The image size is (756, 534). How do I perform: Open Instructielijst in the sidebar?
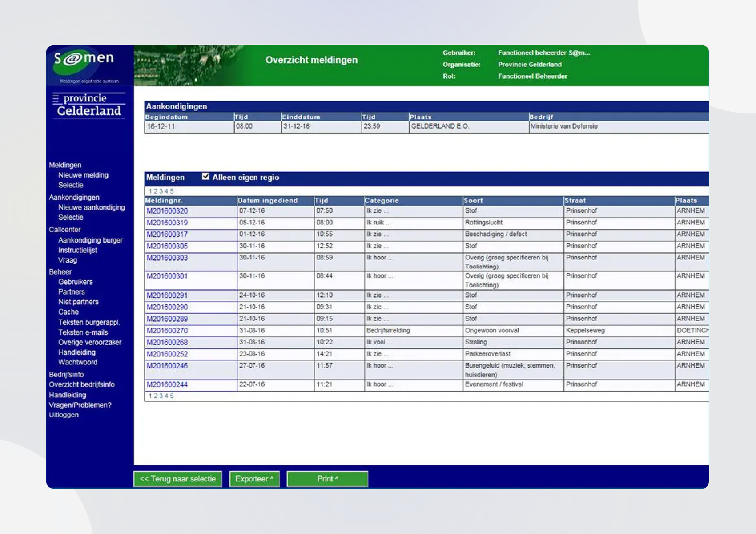77,250
